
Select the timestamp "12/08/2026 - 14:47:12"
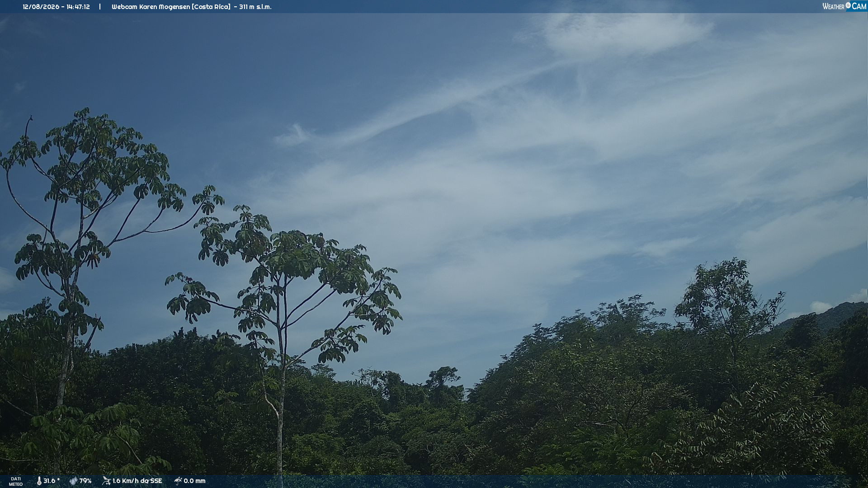pyautogui.click(x=56, y=7)
